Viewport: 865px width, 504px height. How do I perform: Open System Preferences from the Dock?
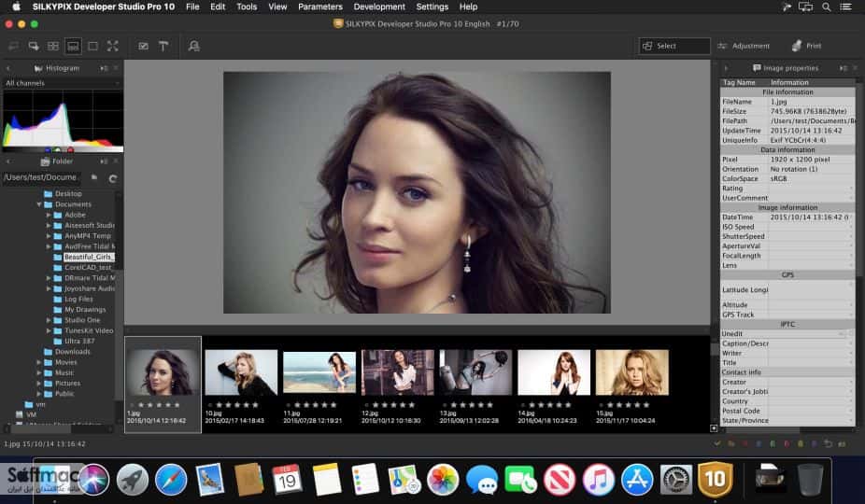(676, 481)
